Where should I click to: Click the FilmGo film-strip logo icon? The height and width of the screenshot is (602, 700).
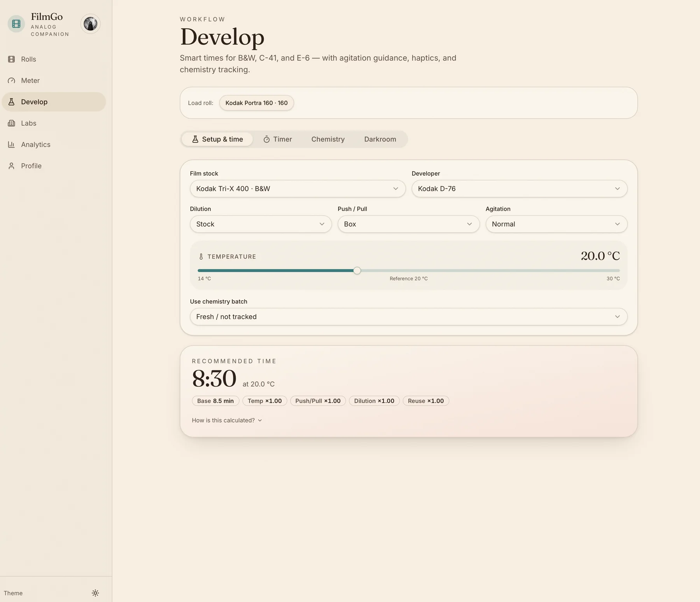click(16, 24)
